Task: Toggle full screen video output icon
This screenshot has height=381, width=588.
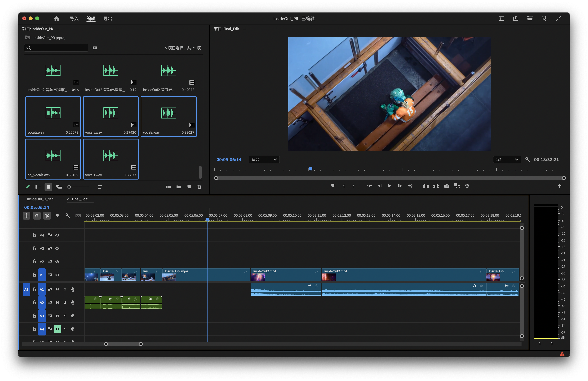Action: [x=558, y=19]
